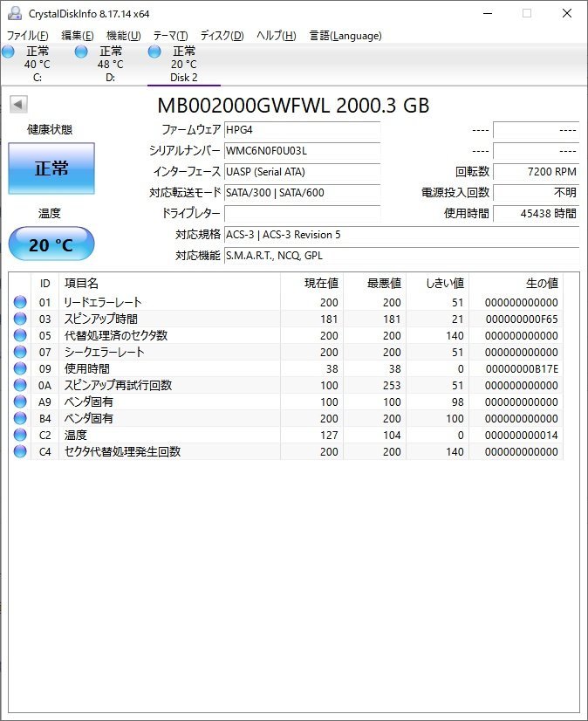
Task: Click current value 127 in row C2
Action: coord(329,435)
